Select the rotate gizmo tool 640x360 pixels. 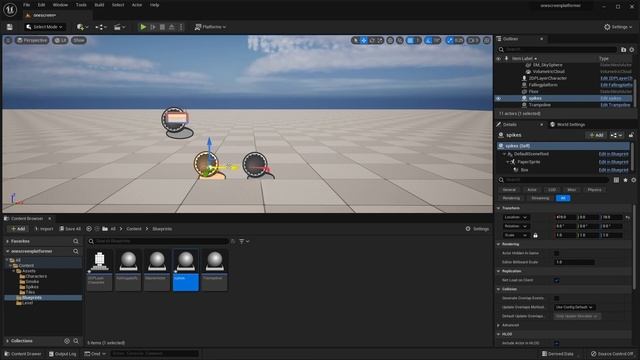pyautogui.click(x=372, y=40)
